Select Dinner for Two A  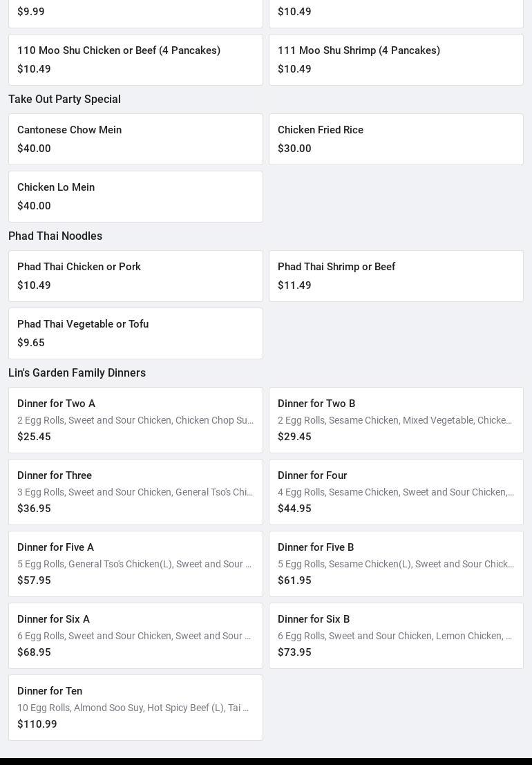tap(135, 419)
